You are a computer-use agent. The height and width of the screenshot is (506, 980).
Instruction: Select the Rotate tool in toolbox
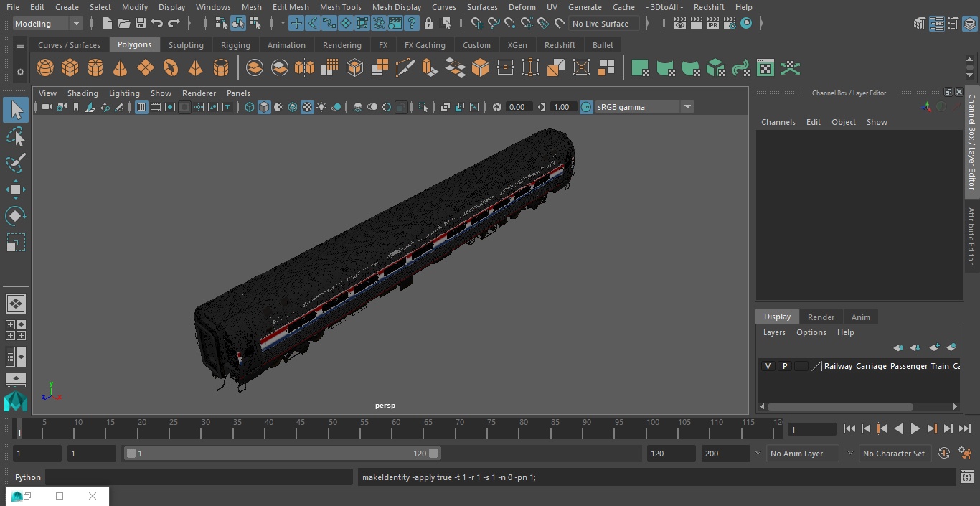[15, 216]
